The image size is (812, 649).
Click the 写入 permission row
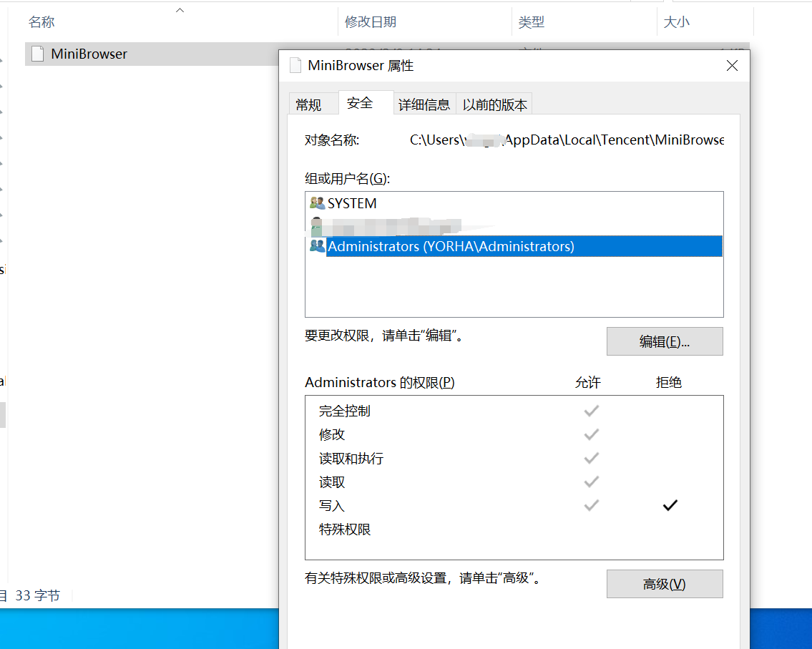(514, 505)
